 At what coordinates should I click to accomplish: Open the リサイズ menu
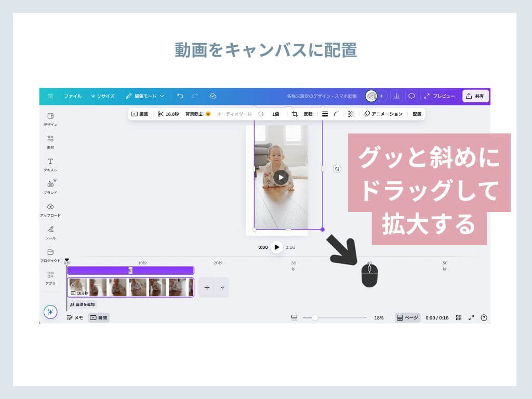[103, 96]
